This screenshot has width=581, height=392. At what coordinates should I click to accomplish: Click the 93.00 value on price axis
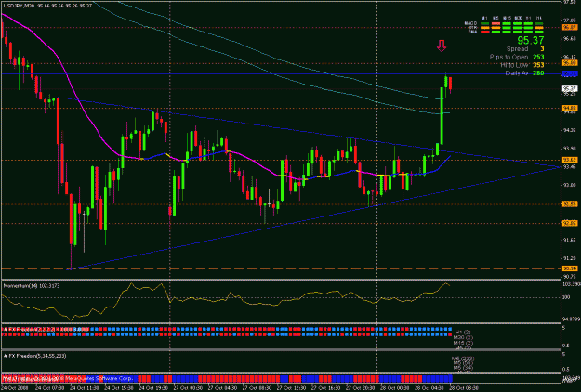570,185
